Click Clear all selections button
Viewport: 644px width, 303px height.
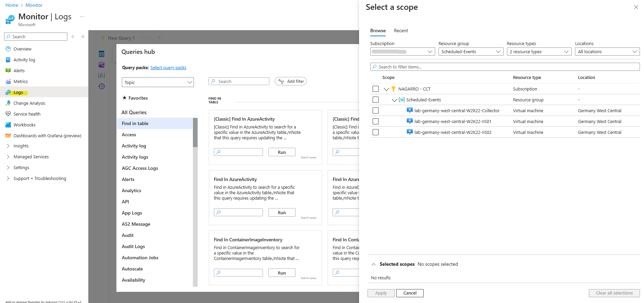(x=614, y=293)
